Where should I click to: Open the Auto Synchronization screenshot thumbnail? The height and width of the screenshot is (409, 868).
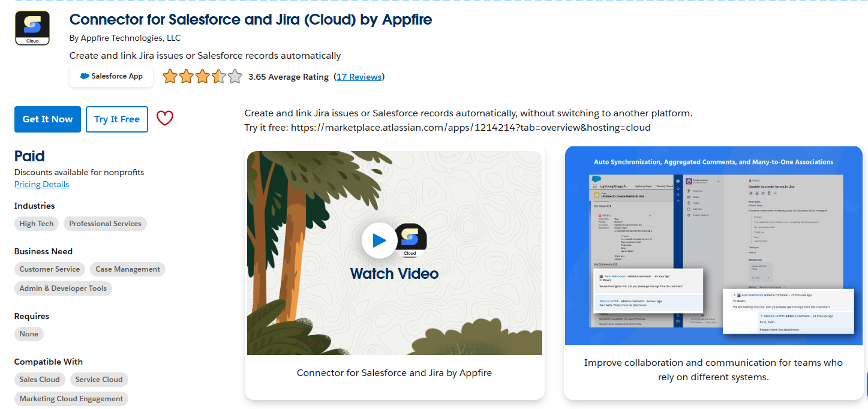(x=713, y=246)
